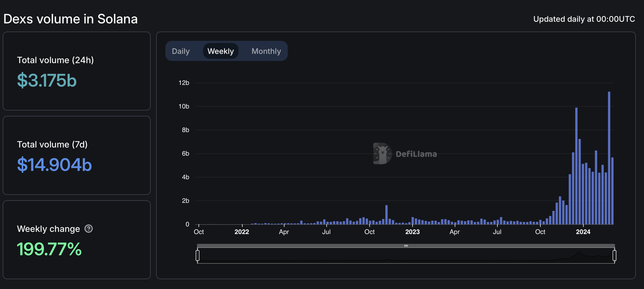Viewport: 644px width, 289px height.
Task: Click the right handle of range slider
Action: coord(614,256)
